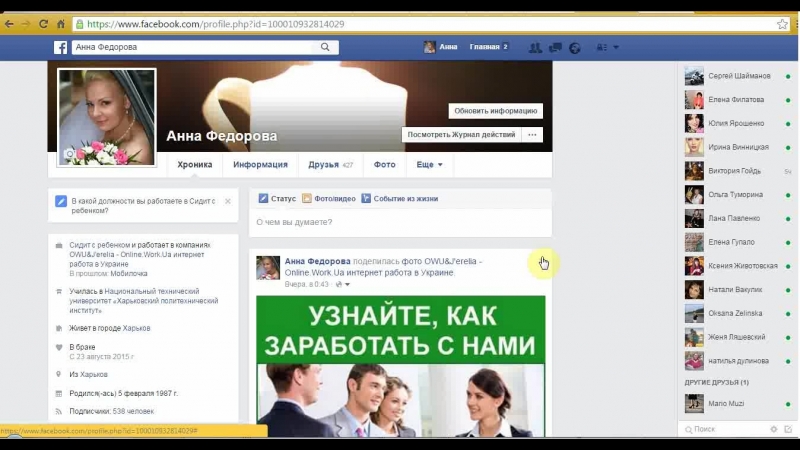Open chat with Ксения Животовская
Screen dimensions: 800x450
[738, 266]
